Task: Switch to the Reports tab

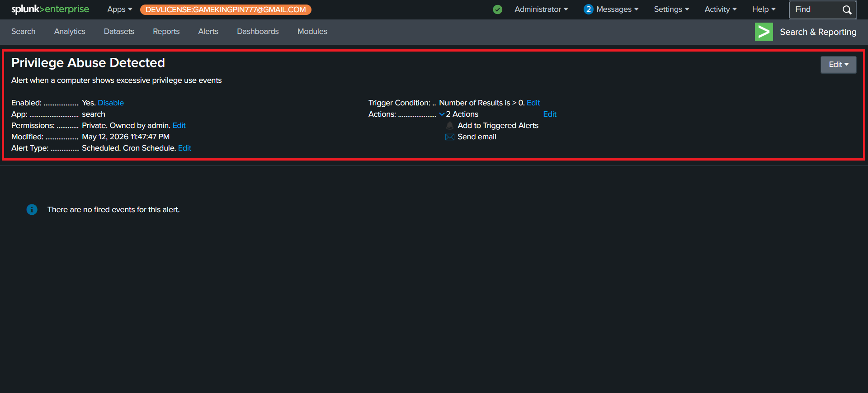Action: (166, 32)
